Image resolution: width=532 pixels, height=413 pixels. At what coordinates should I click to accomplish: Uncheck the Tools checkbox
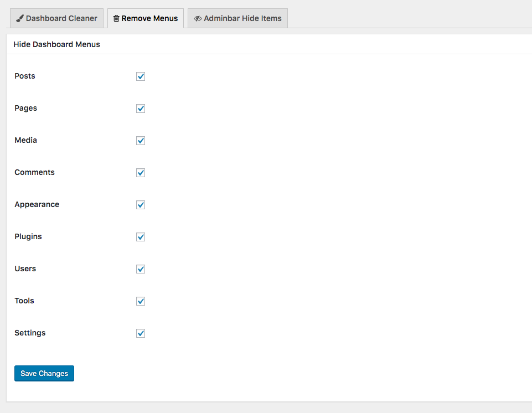(141, 301)
